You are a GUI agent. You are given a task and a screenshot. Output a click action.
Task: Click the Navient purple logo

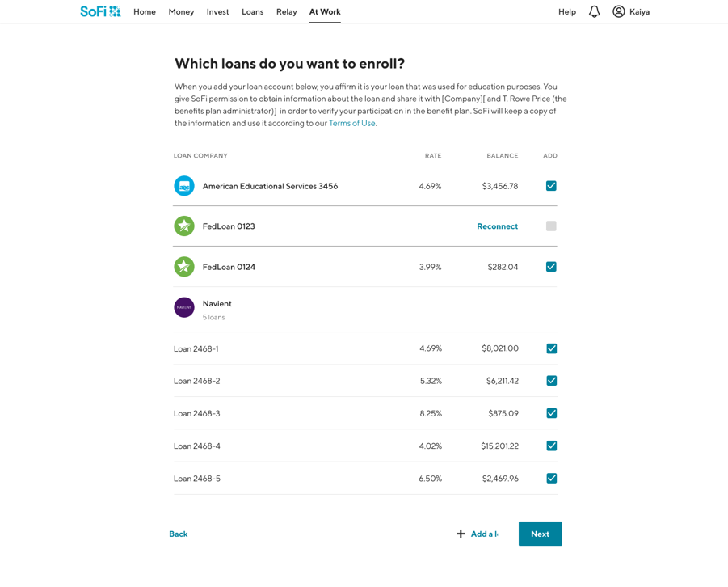click(x=184, y=307)
